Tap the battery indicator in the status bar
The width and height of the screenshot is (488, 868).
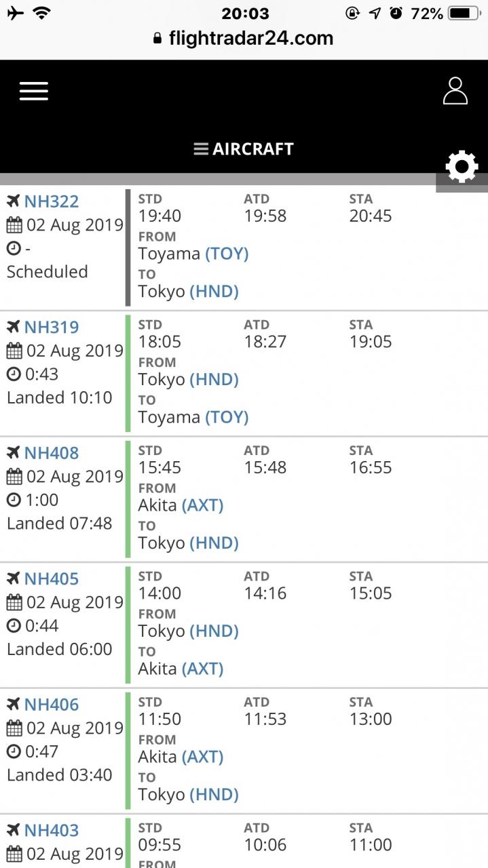[x=464, y=13]
